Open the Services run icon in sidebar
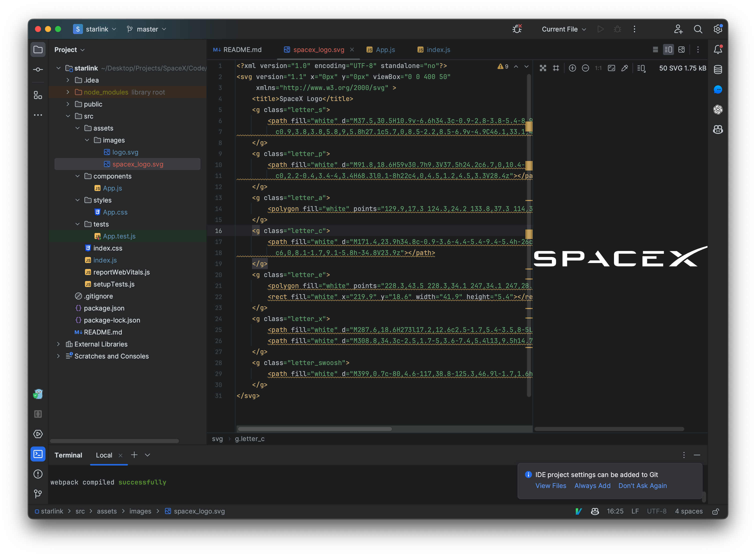The image size is (756, 556). tap(38, 434)
